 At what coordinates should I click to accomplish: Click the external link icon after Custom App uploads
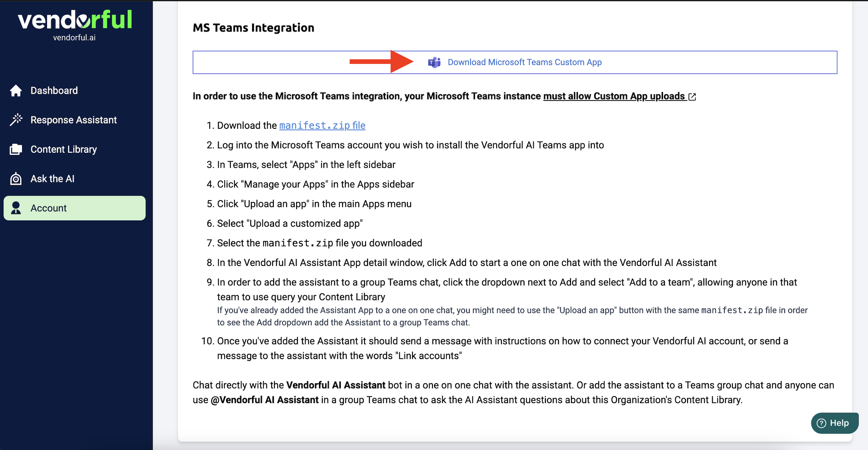click(692, 97)
